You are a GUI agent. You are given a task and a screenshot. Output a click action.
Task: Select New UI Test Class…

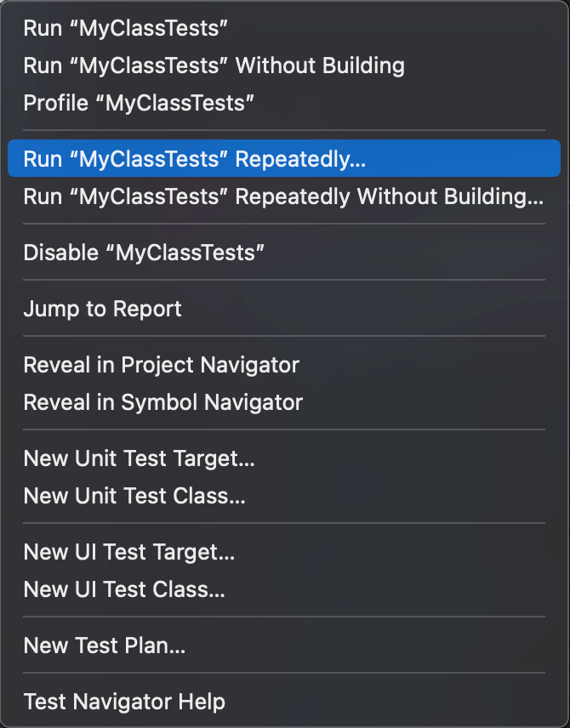(124, 589)
